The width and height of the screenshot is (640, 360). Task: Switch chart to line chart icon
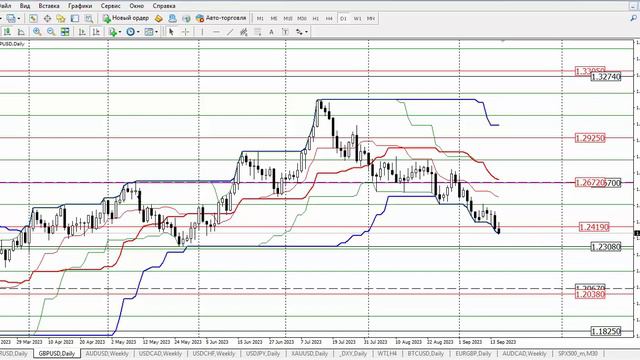(x=21, y=32)
